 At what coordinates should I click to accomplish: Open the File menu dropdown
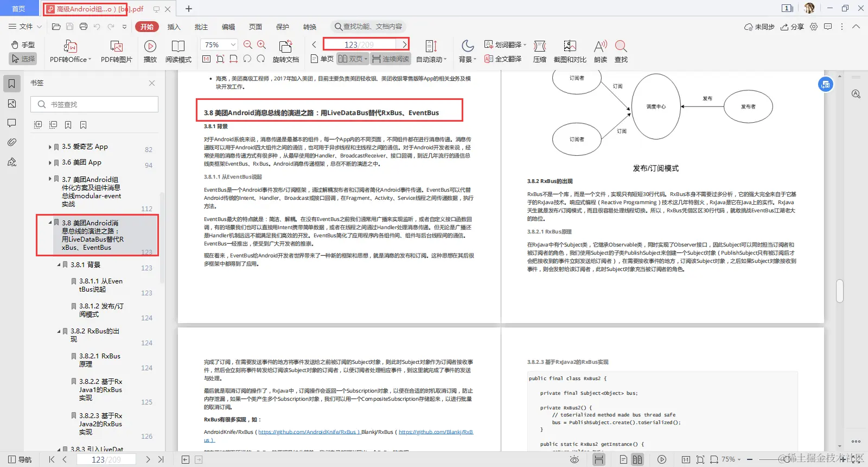pos(24,27)
